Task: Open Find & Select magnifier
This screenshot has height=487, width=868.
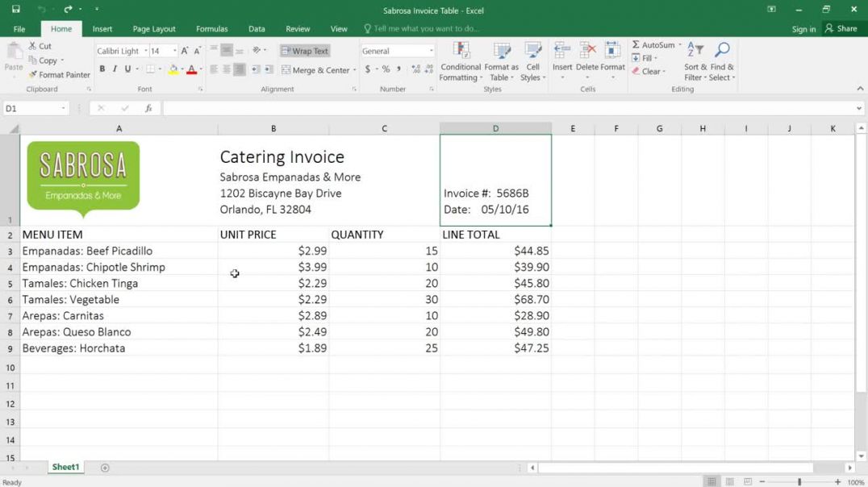Action: [x=723, y=61]
